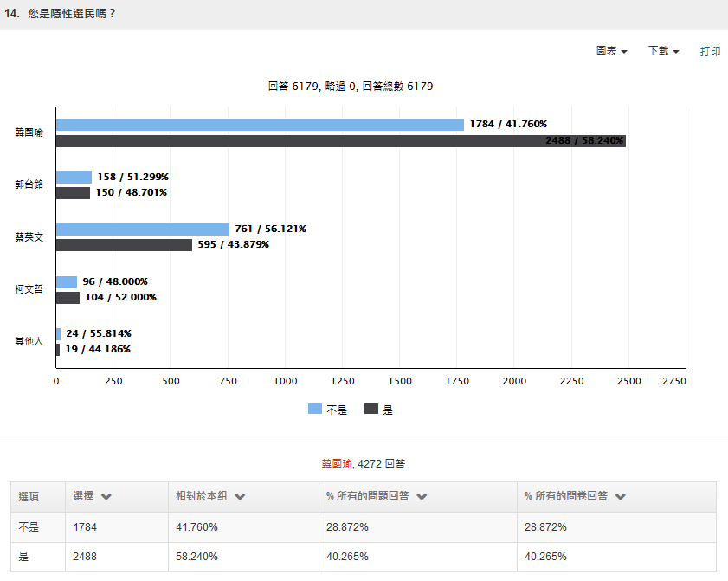This screenshot has height=581, width=728.
Task: Click the 韓國瑜 red link above table
Action: tap(337, 463)
